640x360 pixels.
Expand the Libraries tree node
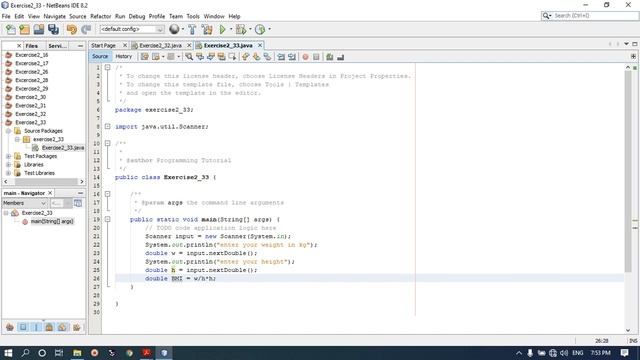8,165
